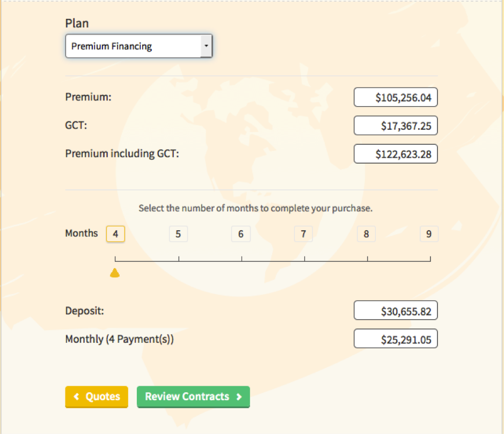Click the left chevron on Quotes

click(77, 397)
